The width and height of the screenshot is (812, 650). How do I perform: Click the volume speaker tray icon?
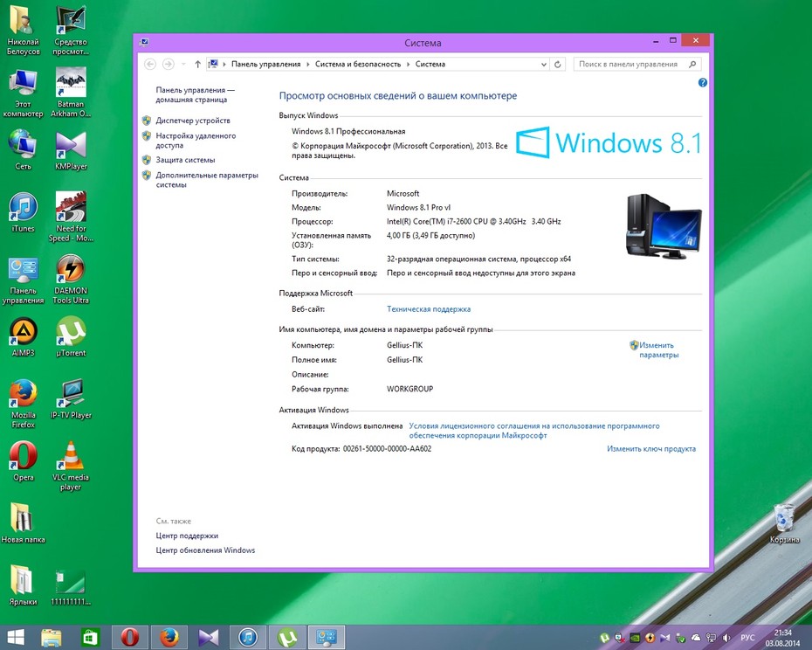tap(726, 638)
